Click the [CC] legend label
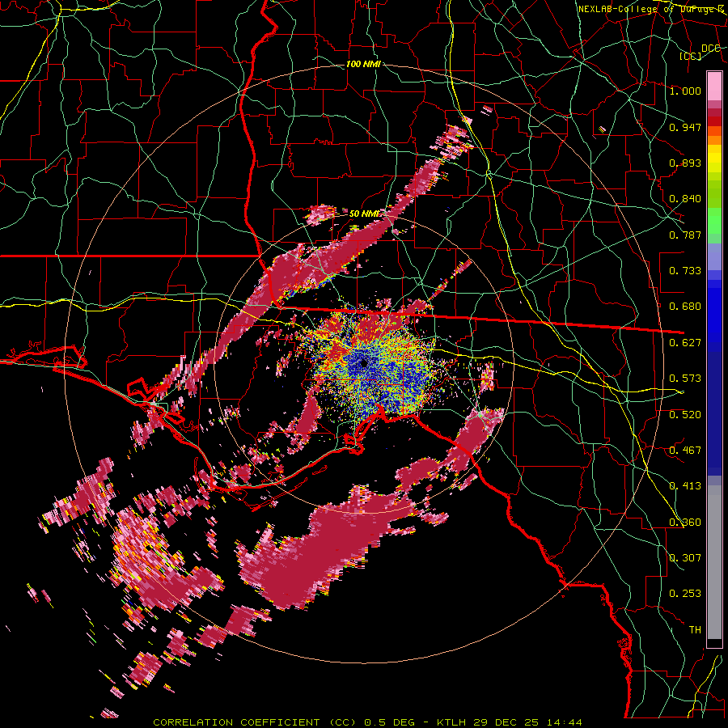728x728 pixels. pos(691,56)
